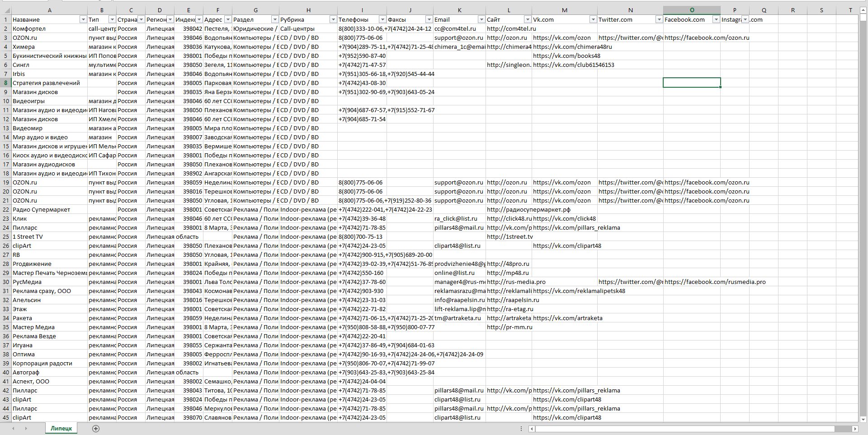Screen dimensions: 868x435
Task: Open link https://vk.com/books48
Action: tap(566, 56)
